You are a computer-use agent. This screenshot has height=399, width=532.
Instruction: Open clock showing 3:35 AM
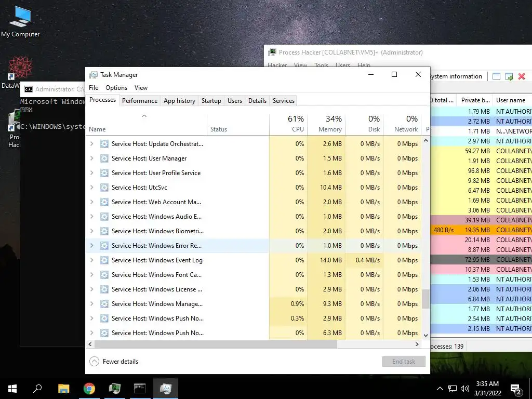click(487, 389)
